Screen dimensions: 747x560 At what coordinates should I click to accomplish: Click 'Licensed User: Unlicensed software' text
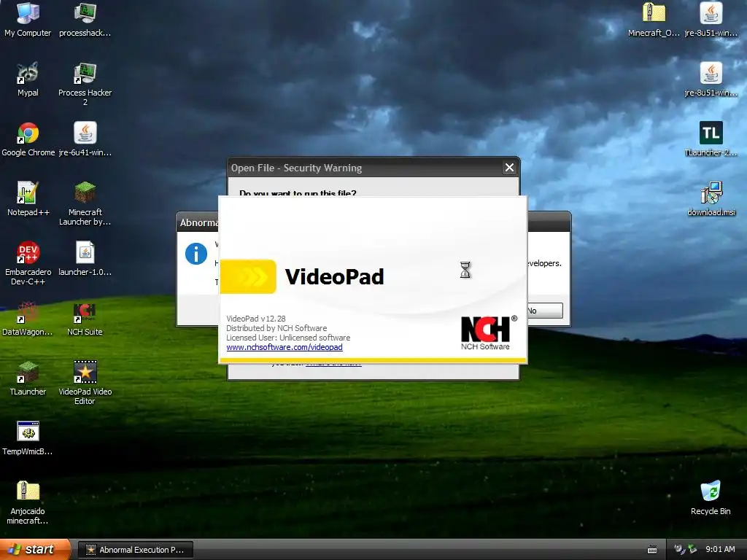click(x=288, y=338)
